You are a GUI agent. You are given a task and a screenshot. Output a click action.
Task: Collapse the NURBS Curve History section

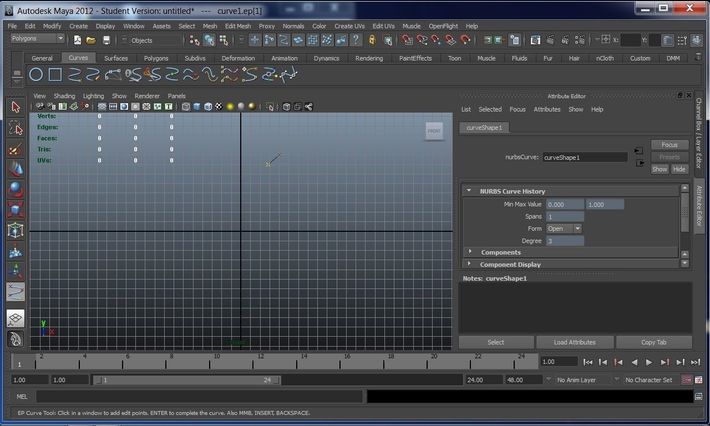[x=469, y=191]
